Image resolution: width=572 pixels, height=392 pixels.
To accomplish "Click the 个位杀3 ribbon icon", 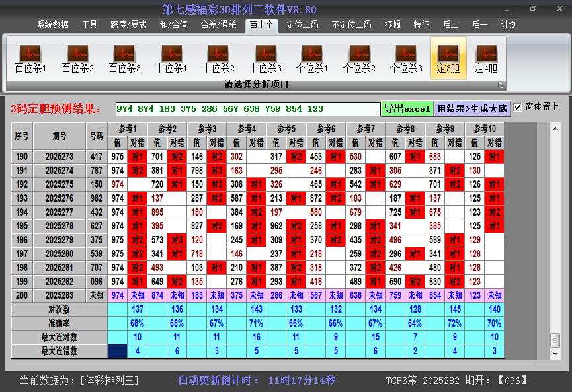I will click(406, 58).
